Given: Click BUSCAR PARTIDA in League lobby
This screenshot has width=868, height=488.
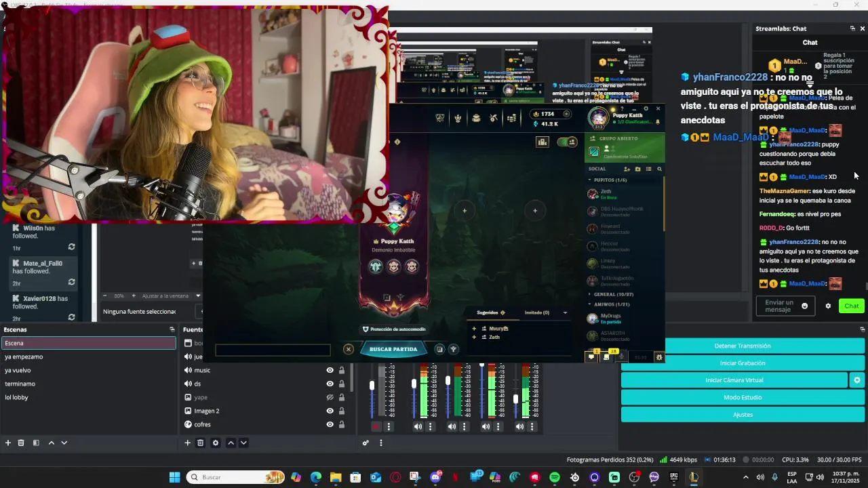Looking at the screenshot, I should (393, 349).
